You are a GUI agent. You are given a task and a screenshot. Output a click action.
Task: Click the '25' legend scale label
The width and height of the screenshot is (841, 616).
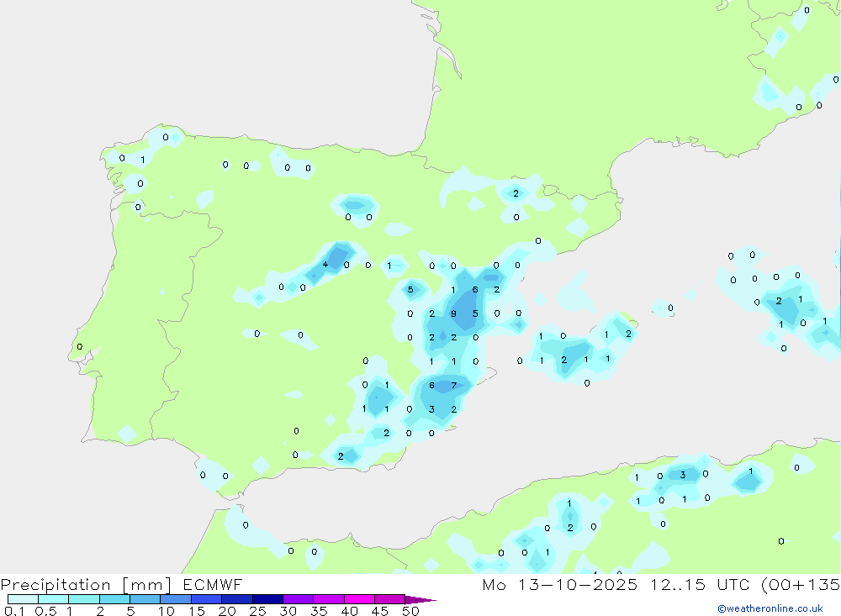pyautogui.click(x=257, y=611)
